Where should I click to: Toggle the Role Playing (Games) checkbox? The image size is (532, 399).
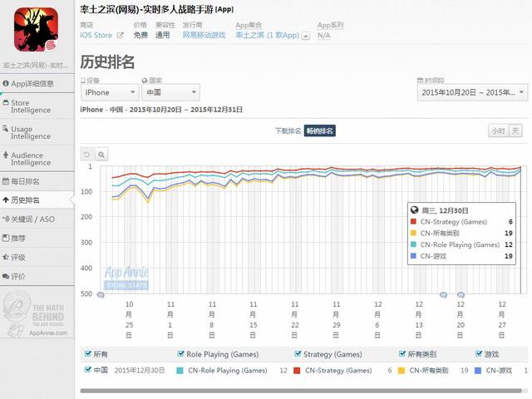pyautogui.click(x=181, y=353)
